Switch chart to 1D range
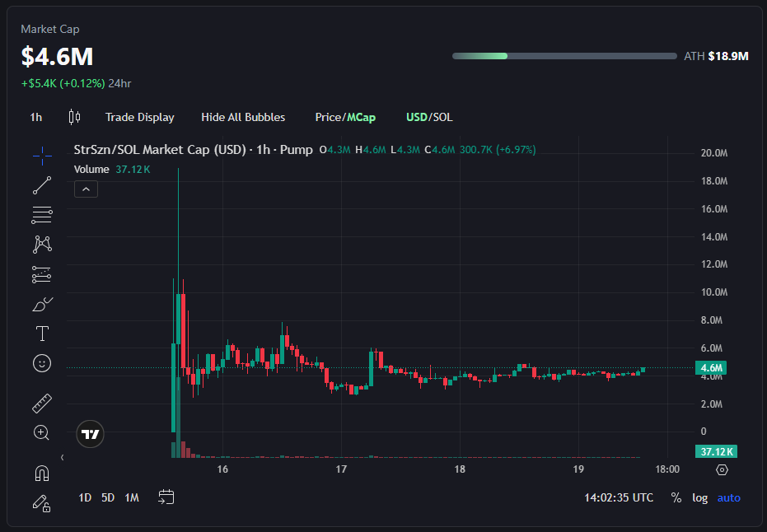The height and width of the screenshot is (532, 767). tap(84, 497)
